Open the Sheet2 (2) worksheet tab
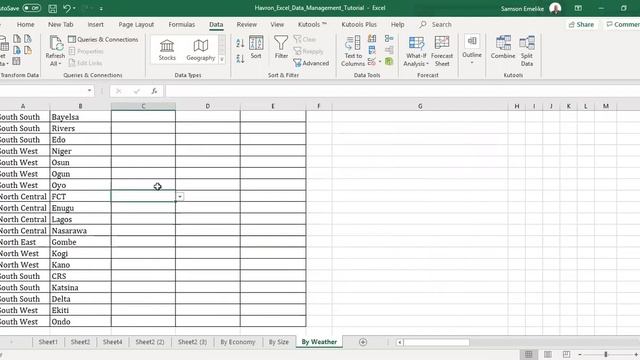Viewport: 640px width, 360px height. (x=150, y=342)
